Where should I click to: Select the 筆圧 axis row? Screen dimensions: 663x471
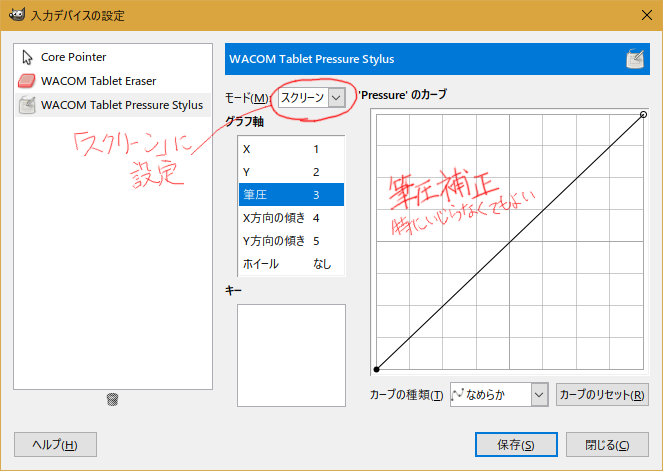pyautogui.click(x=291, y=194)
